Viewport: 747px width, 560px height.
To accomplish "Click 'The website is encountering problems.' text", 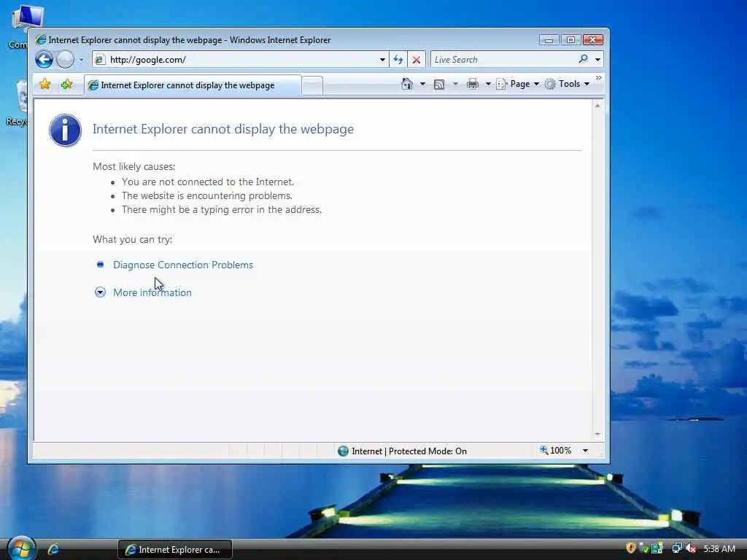I will tap(206, 195).
